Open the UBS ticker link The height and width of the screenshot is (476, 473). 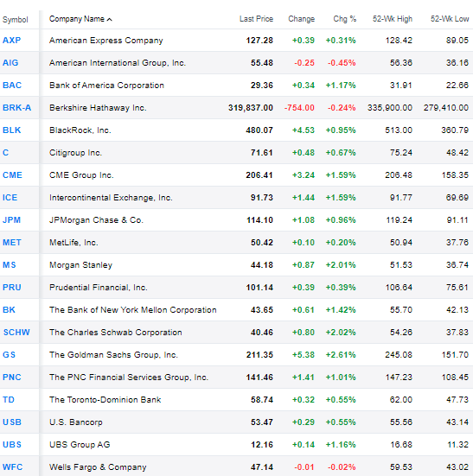point(12,444)
